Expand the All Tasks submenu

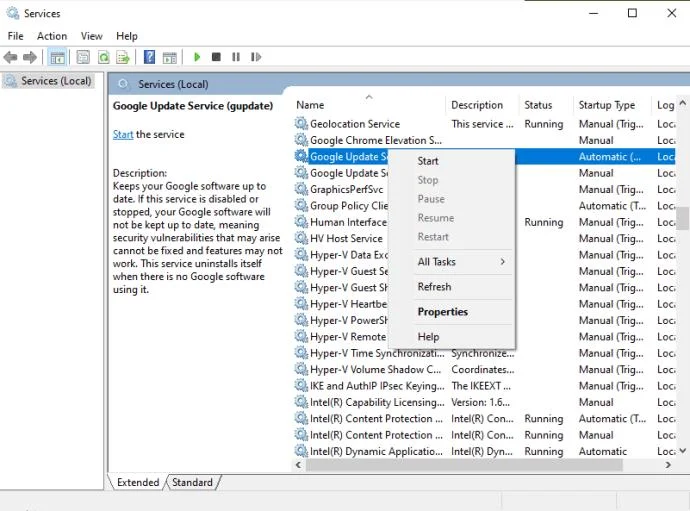[x=451, y=261]
